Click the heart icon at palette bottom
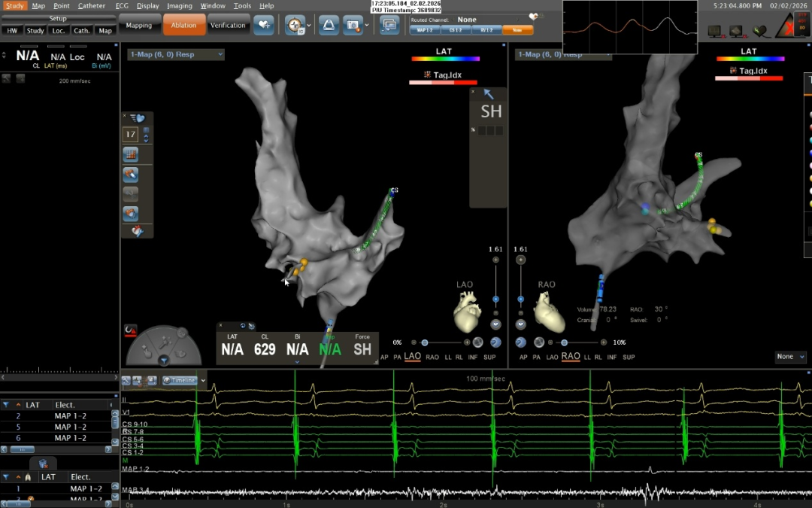This screenshot has width=812, height=508. pyautogui.click(x=137, y=232)
